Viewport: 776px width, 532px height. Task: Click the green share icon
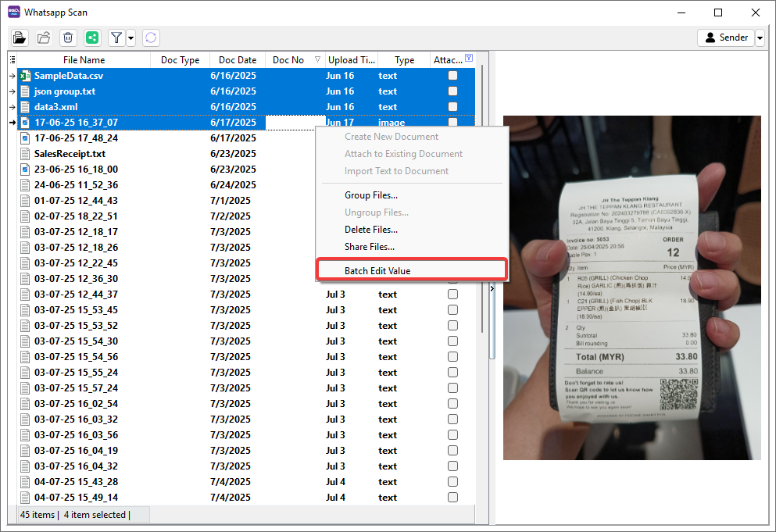(x=92, y=37)
